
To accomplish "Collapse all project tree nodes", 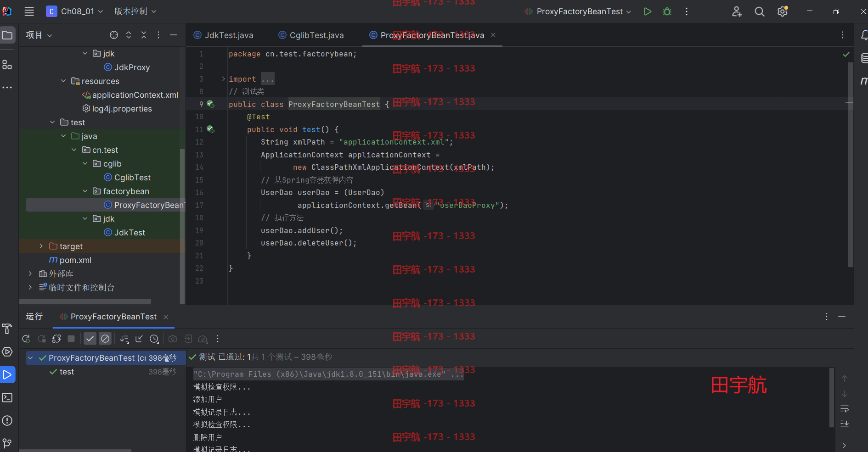I will coord(144,35).
